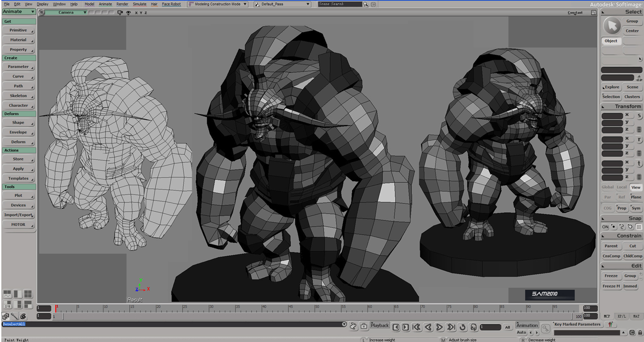Collapse the Transform panel
644x342 pixels.
point(603,106)
